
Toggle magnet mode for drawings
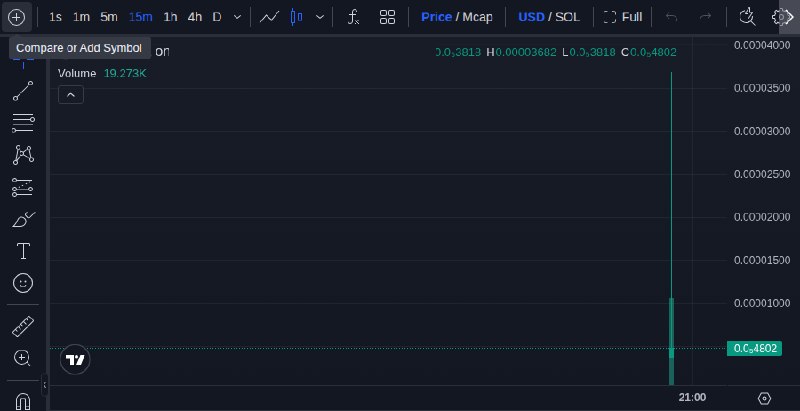click(23, 401)
